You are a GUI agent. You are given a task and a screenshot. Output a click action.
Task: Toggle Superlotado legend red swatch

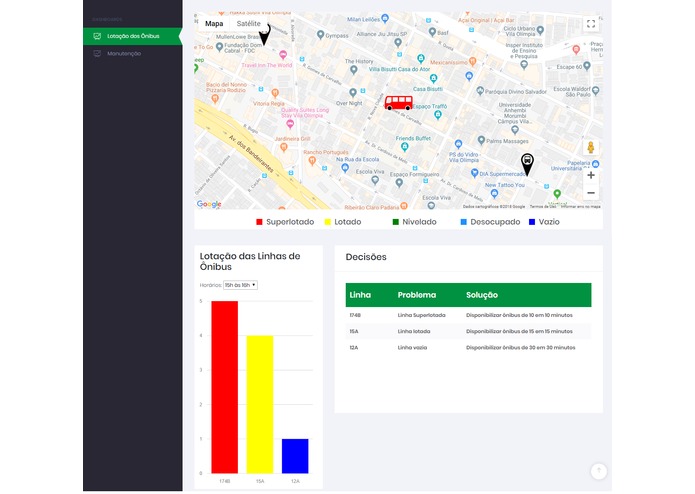(259, 222)
